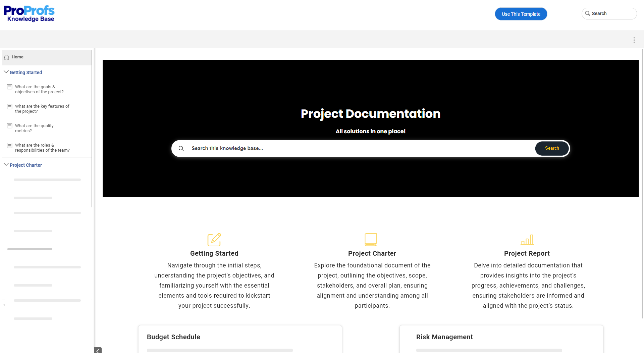Open the Home item in sidebar
The width and height of the screenshot is (644, 353).
[47, 57]
